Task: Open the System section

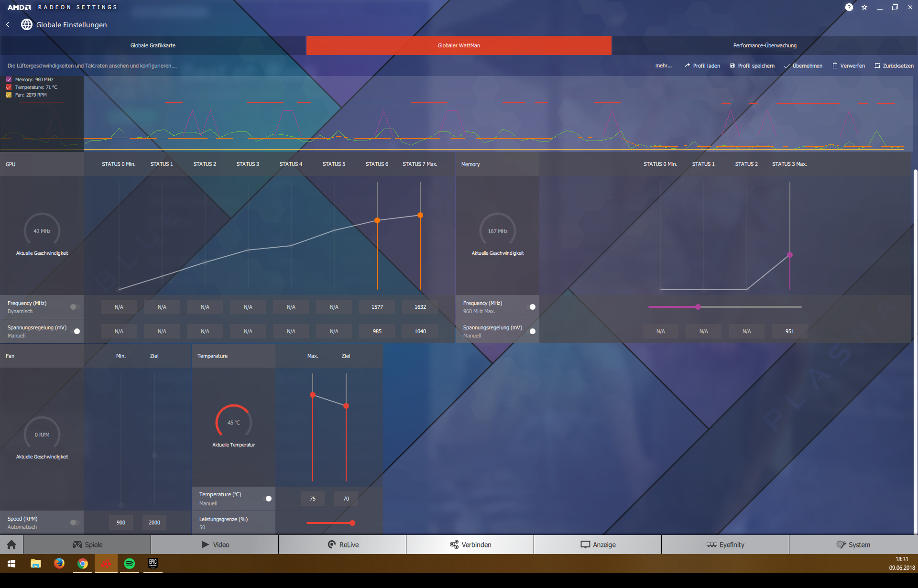Action: pos(853,544)
